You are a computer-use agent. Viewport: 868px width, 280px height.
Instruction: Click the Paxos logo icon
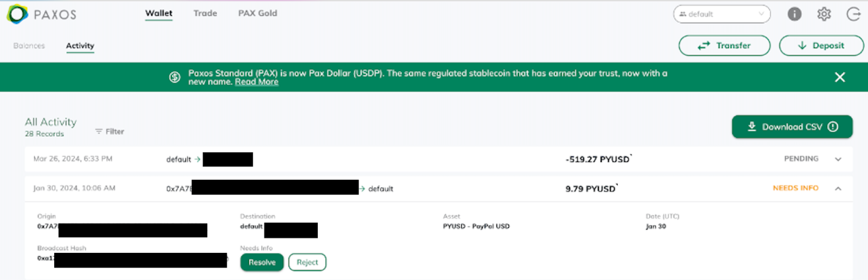(17, 14)
